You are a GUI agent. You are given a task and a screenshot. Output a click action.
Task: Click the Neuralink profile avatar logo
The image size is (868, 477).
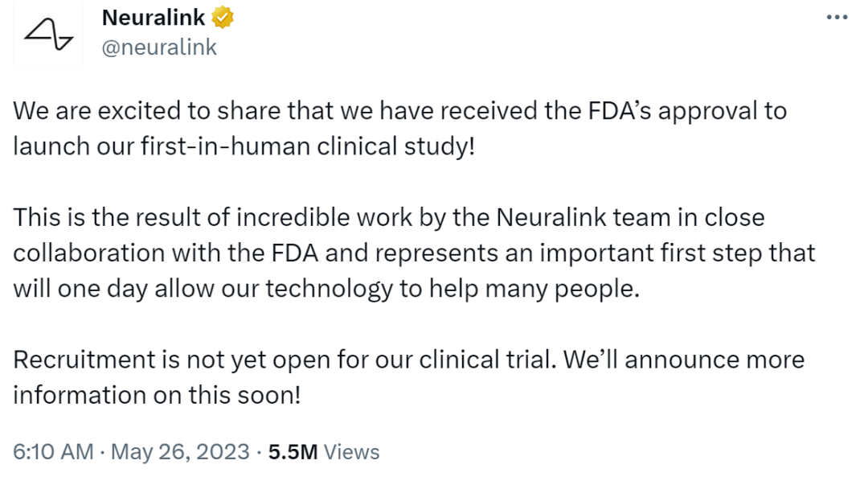pos(47,32)
